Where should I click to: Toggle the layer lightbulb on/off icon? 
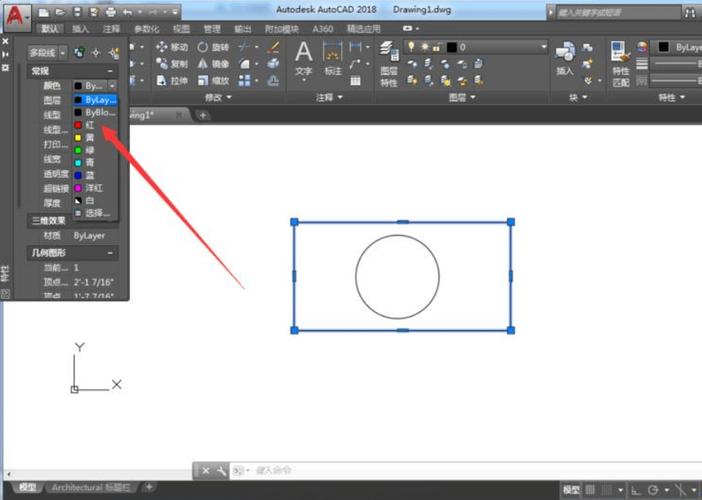tap(411, 47)
